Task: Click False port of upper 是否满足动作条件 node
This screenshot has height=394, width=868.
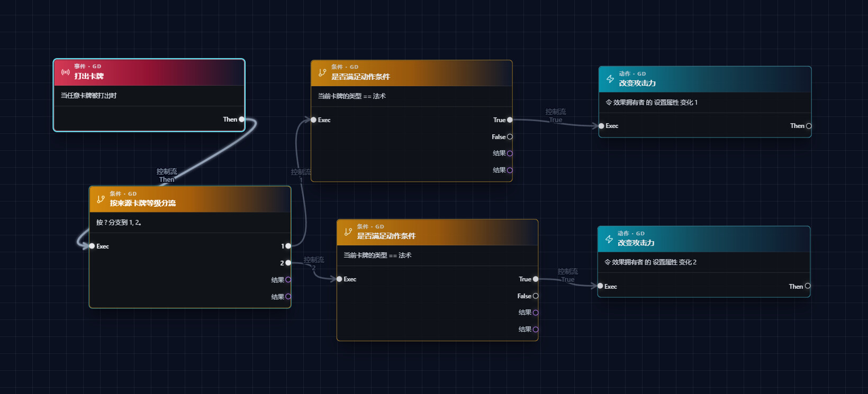Action: tap(510, 136)
